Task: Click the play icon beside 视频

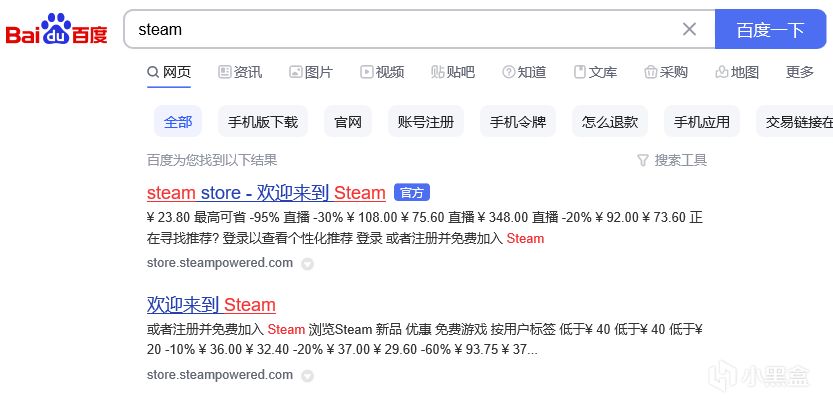Action: [367, 72]
